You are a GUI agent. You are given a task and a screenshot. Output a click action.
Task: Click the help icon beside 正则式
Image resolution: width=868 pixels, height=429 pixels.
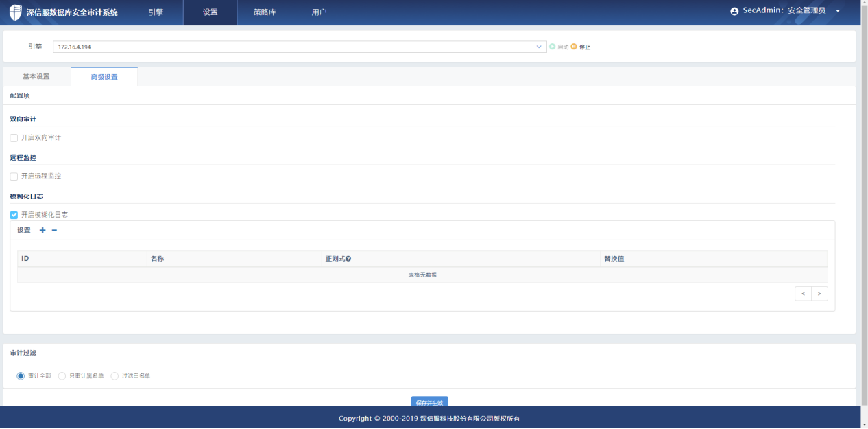coord(348,259)
